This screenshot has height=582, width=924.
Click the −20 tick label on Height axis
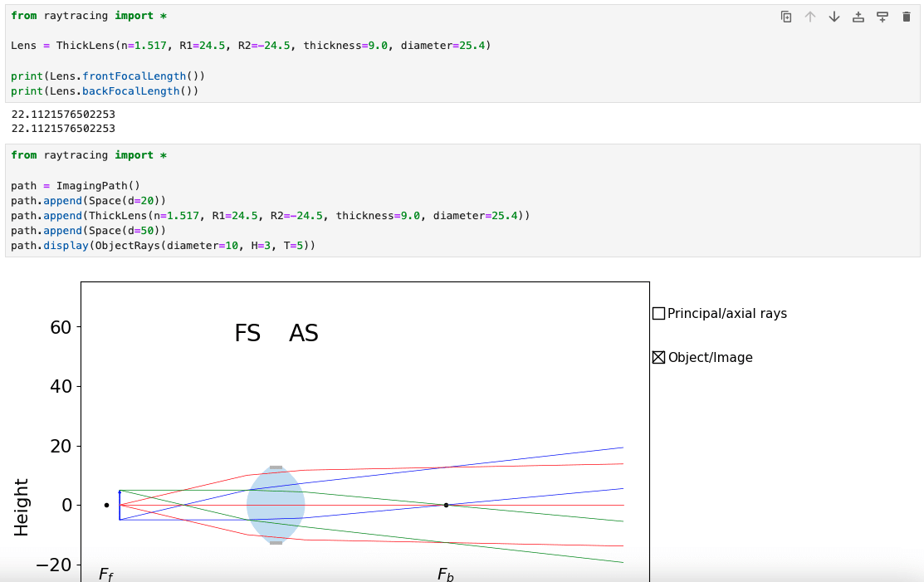[54, 565]
